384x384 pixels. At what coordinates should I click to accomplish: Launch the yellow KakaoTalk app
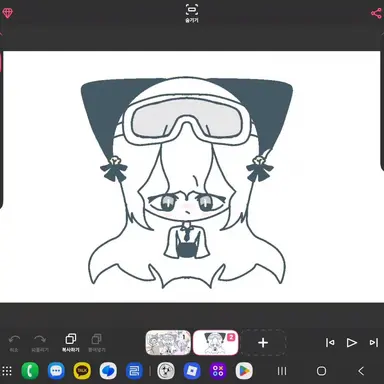coord(82,371)
